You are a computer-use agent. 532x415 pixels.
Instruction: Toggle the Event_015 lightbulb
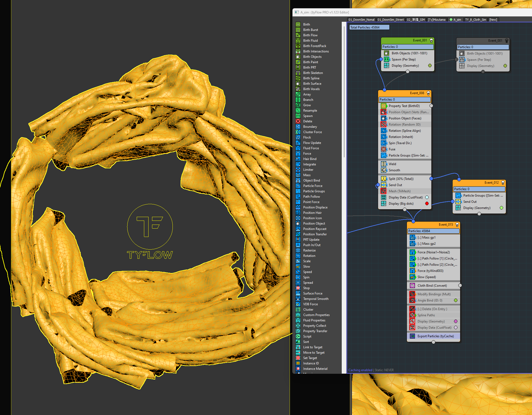(x=457, y=225)
